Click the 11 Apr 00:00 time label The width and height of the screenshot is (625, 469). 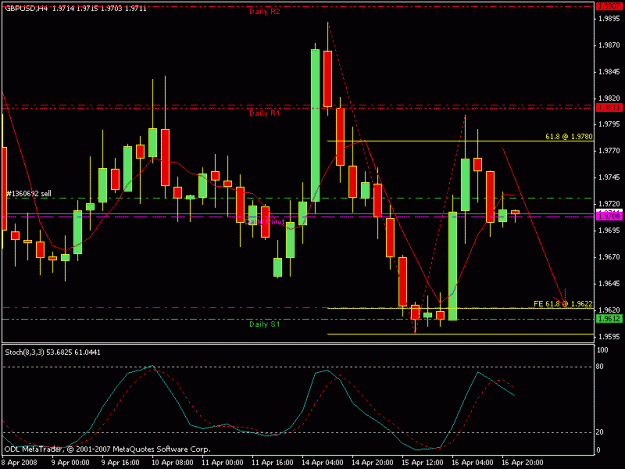[x=222, y=463]
